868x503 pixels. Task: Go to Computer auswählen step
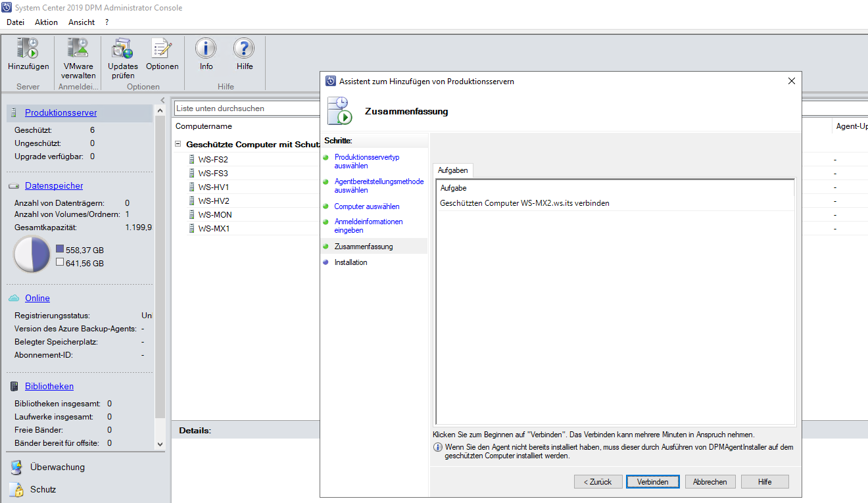[x=367, y=206]
